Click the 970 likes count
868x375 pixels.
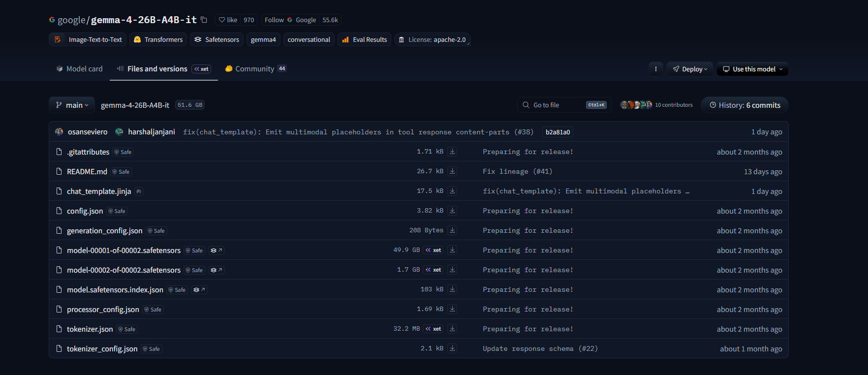click(249, 20)
